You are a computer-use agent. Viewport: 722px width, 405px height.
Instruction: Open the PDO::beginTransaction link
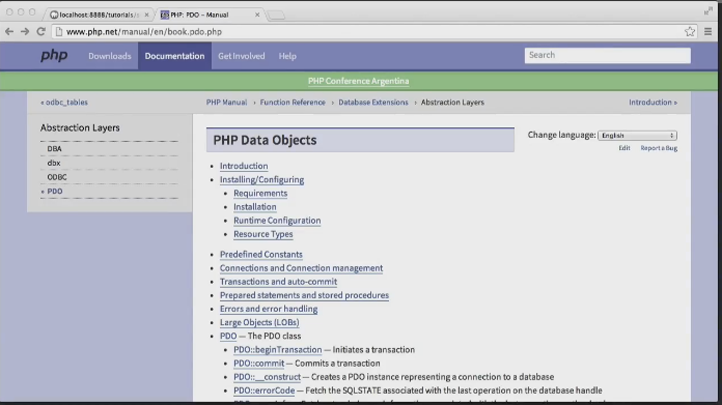[x=278, y=350]
